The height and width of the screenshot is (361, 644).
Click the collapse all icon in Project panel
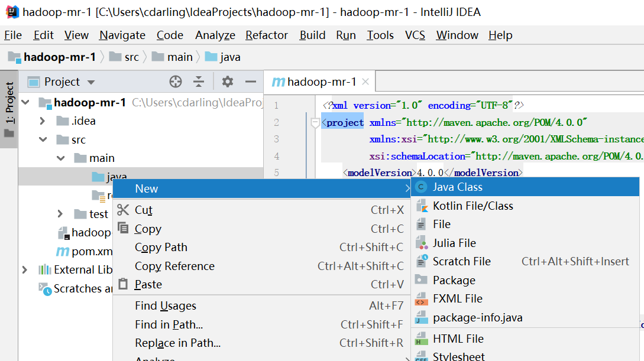[198, 82]
